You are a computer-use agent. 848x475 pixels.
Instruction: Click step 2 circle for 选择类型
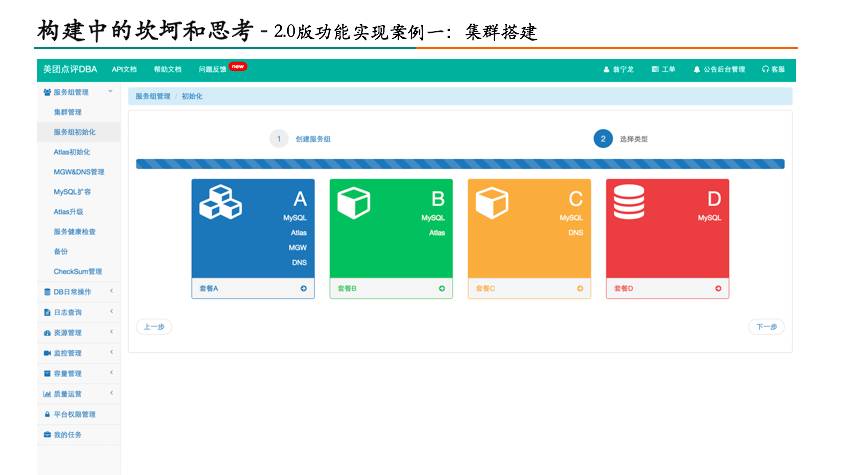point(603,139)
